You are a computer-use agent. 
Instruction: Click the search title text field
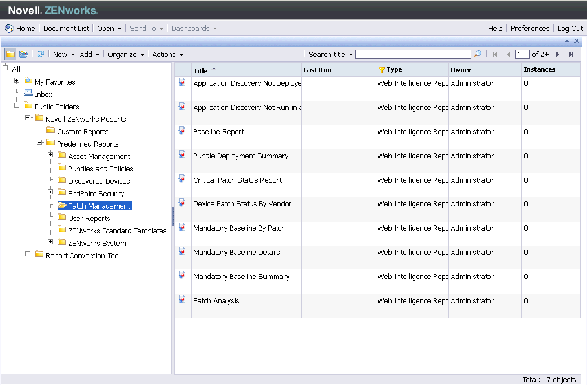tap(413, 54)
